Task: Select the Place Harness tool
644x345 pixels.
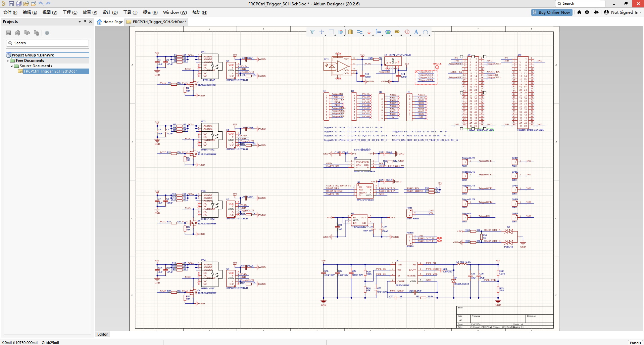Action: tap(379, 32)
